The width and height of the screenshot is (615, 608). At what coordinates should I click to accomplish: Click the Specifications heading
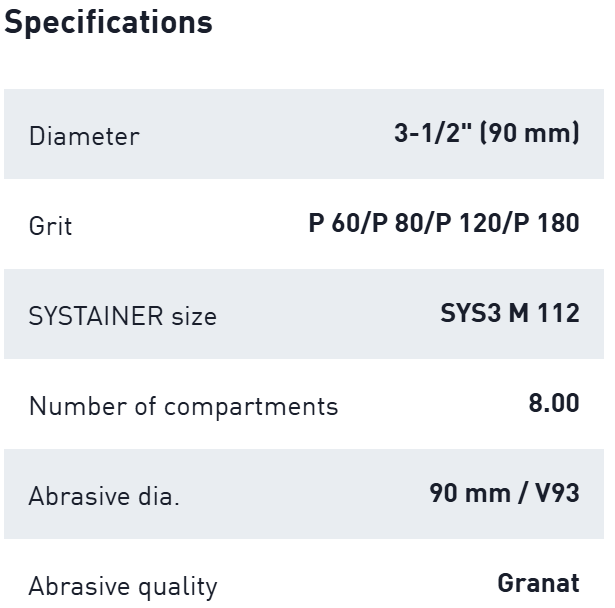pyautogui.click(x=108, y=22)
